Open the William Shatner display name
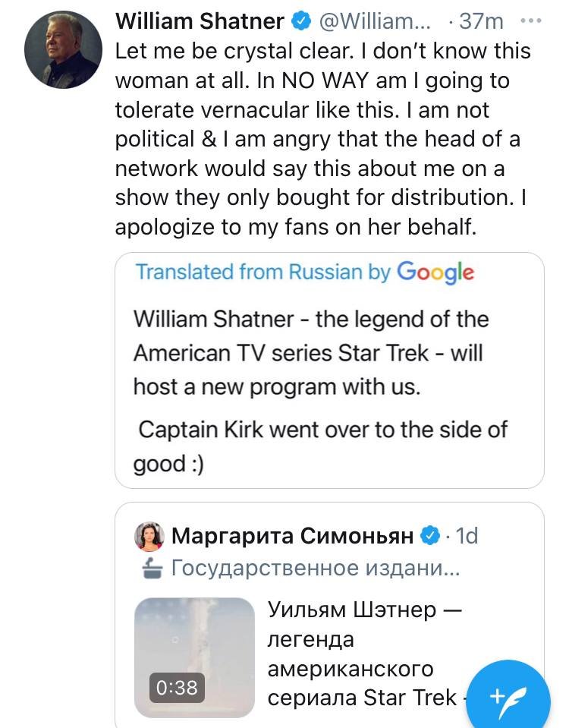Screen dimensions: 569x728 point(200,22)
